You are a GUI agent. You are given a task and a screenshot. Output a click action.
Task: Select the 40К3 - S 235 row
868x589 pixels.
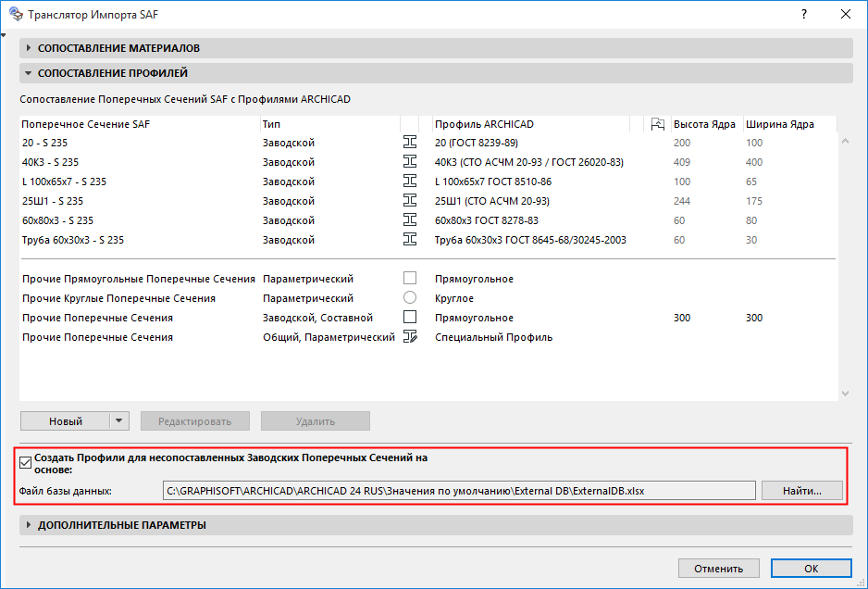coord(429,162)
